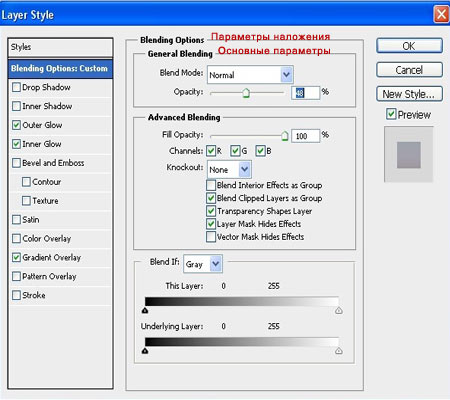Click the layer style preview thumbnail
The height and width of the screenshot is (400, 450).
[x=409, y=155]
